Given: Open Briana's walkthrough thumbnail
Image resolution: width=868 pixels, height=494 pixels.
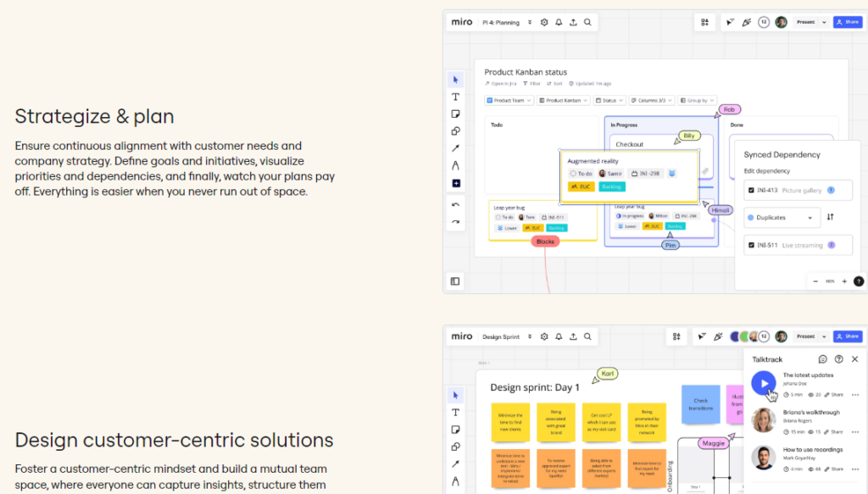Looking at the screenshot, I should pos(764,420).
